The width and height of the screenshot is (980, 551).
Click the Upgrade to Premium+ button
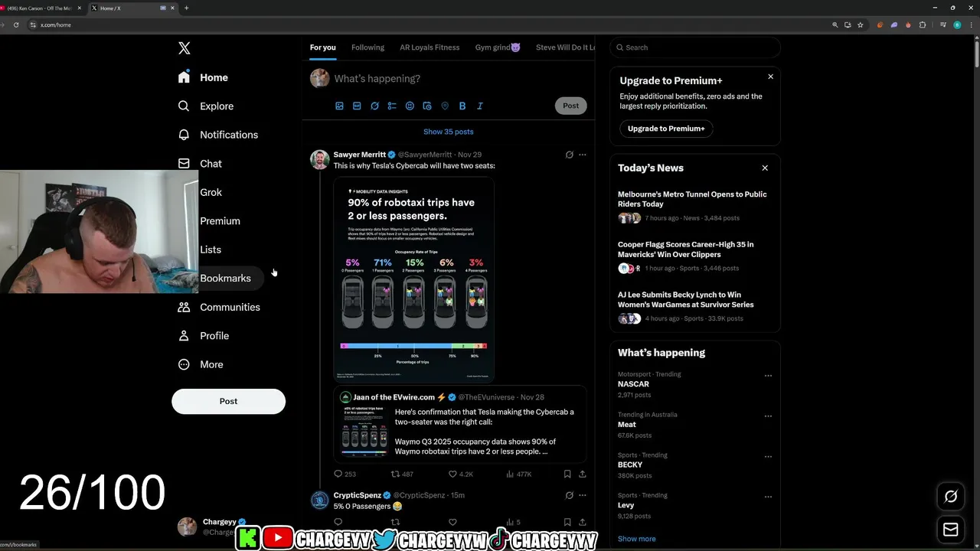[x=666, y=129]
